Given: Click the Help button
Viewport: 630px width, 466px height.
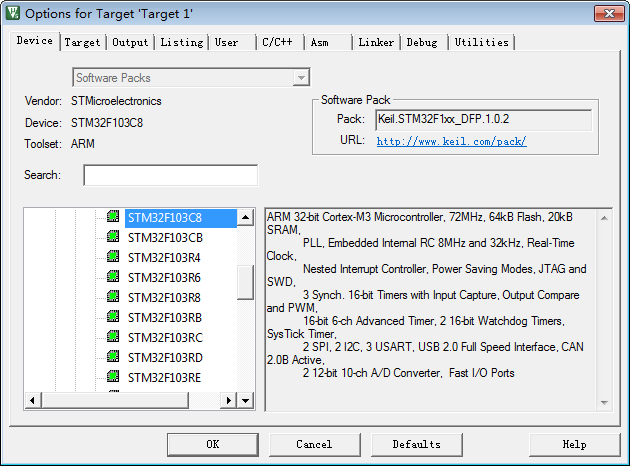Looking at the screenshot, I should (x=575, y=444).
